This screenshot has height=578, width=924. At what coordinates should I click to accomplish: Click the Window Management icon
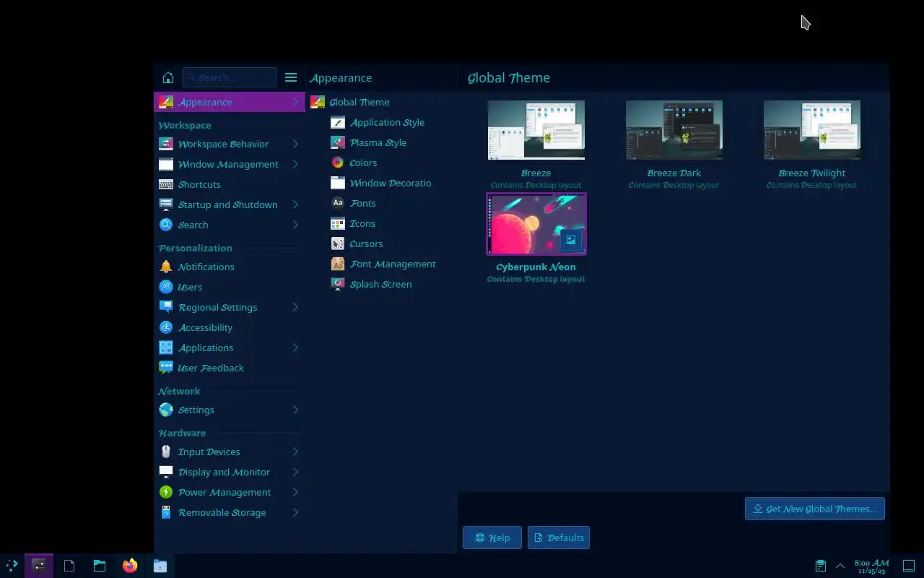tap(166, 164)
